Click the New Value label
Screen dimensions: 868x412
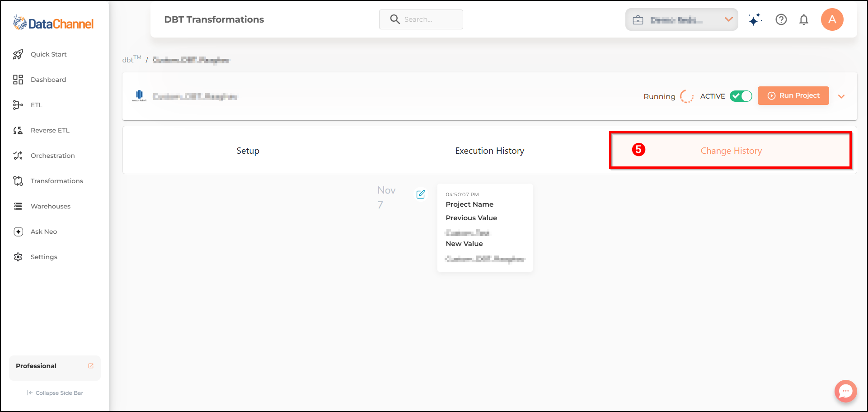coord(464,244)
